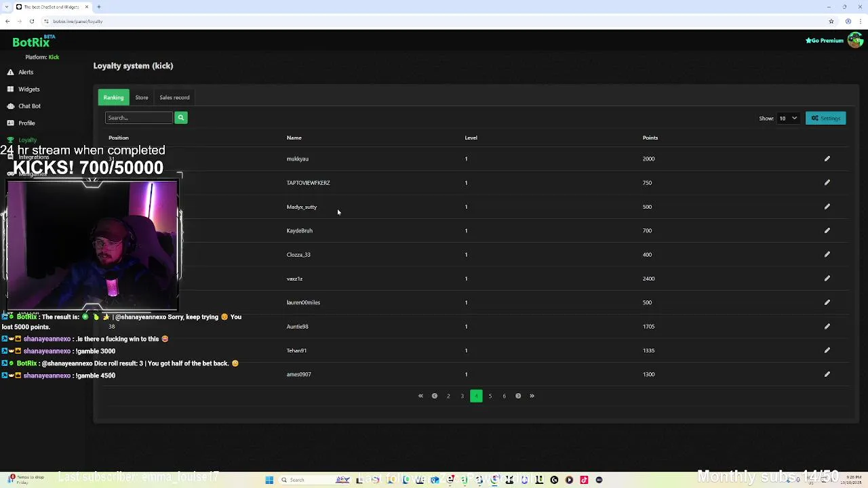Viewport: 868px width, 488px height.
Task: Open the Show rows-per-page dropdown
Action: [x=788, y=118]
